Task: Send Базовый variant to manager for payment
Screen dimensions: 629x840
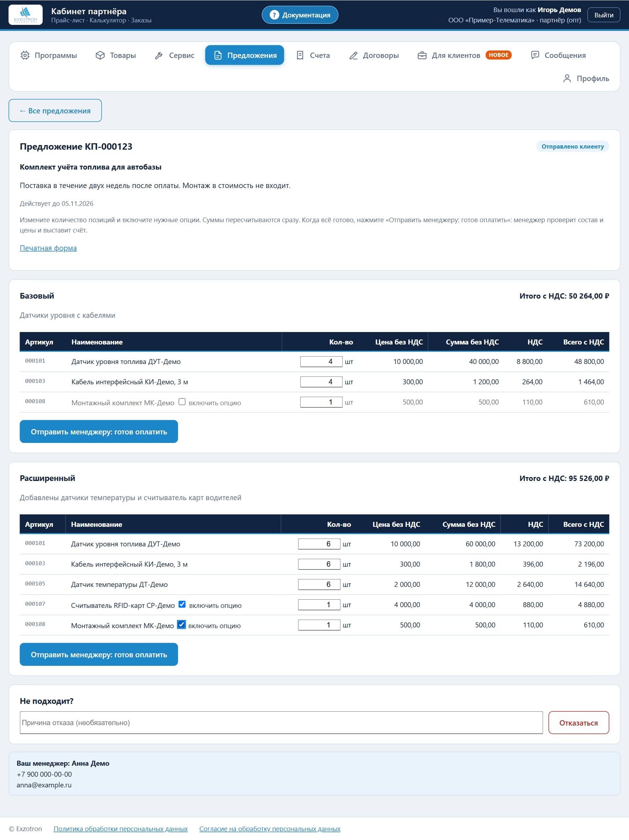Action: point(99,432)
